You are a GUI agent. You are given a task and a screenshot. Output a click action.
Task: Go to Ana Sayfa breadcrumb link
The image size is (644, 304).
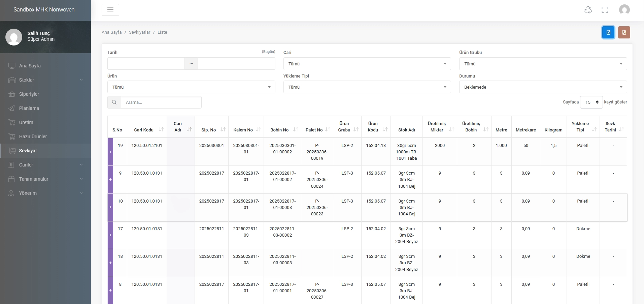111,32
